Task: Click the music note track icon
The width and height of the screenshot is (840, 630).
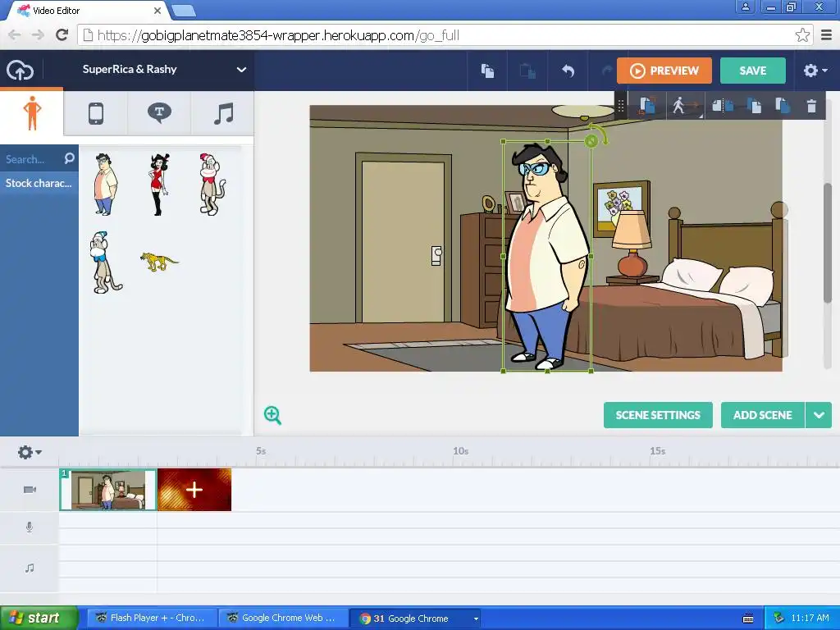Action: (x=30, y=568)
